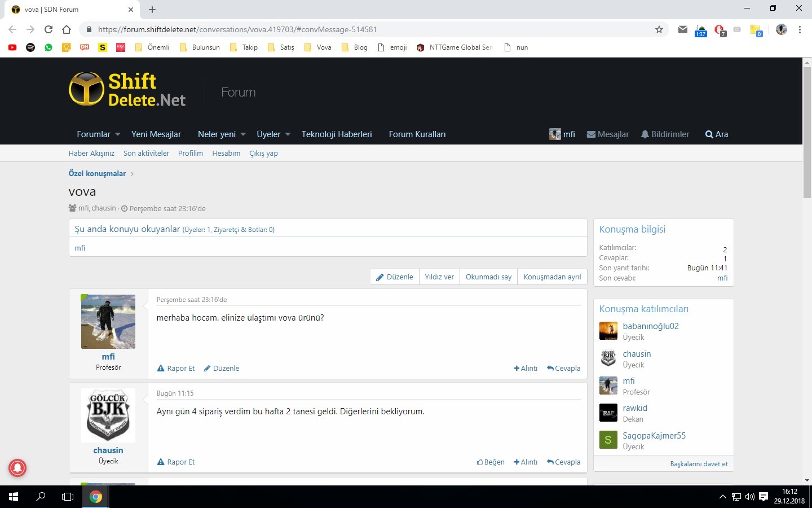Viewport: 812px width, 508px height.
Task: Open mfi account menu in navbar
Action: pos(562,134)
